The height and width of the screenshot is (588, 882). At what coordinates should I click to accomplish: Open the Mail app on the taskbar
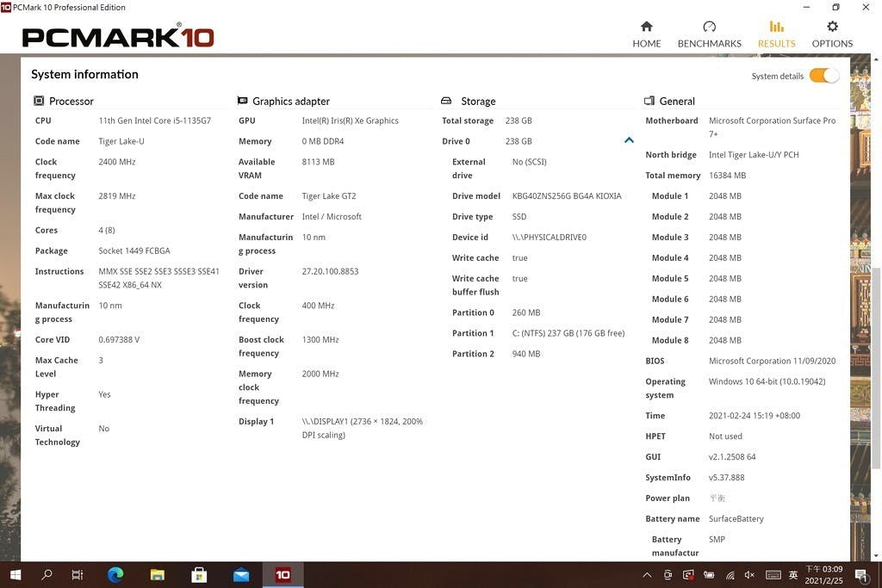(241, 574)
